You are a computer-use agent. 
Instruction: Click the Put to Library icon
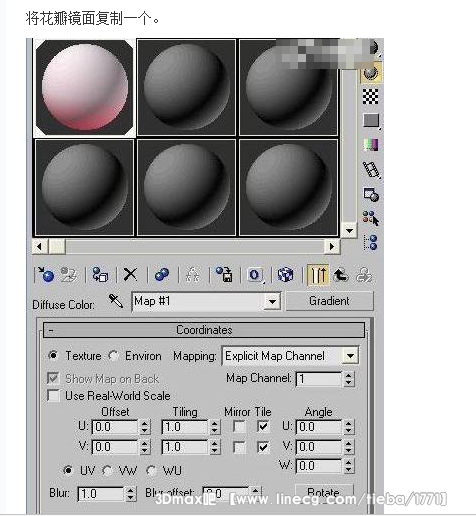[224, 275]
